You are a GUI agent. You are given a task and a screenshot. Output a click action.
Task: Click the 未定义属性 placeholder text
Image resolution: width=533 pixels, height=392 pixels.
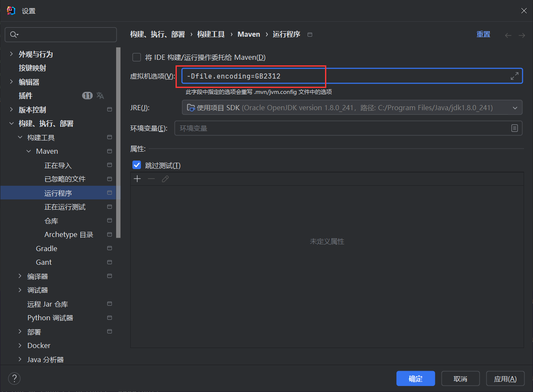click(327, 242)
